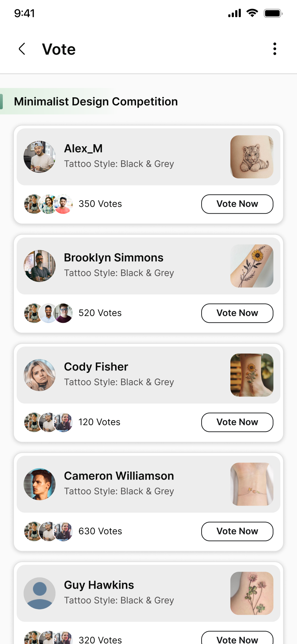297x644 pixels.
Task: Tap the battery icon in status bar
Action: [x=273, y=14]
